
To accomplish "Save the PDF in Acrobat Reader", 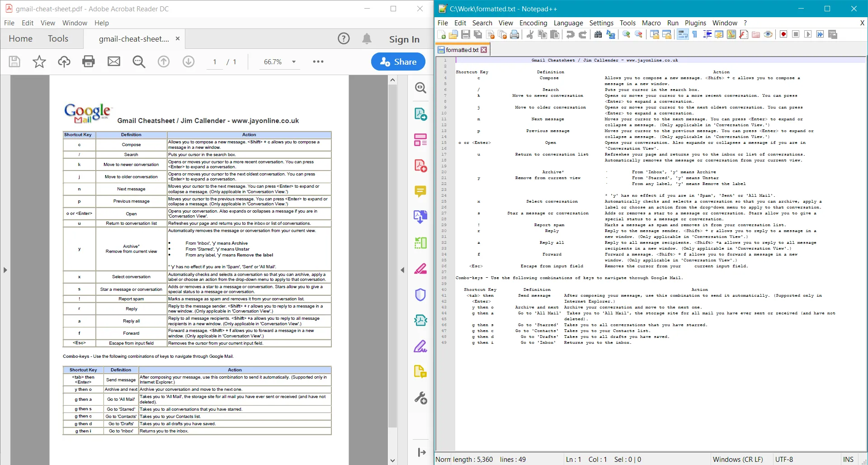I will pos(14,62).
